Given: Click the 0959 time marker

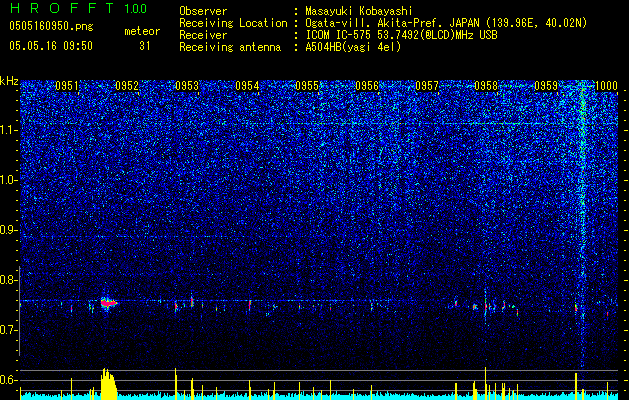Looking at the screenshot, I should click(x=546, y=86).
